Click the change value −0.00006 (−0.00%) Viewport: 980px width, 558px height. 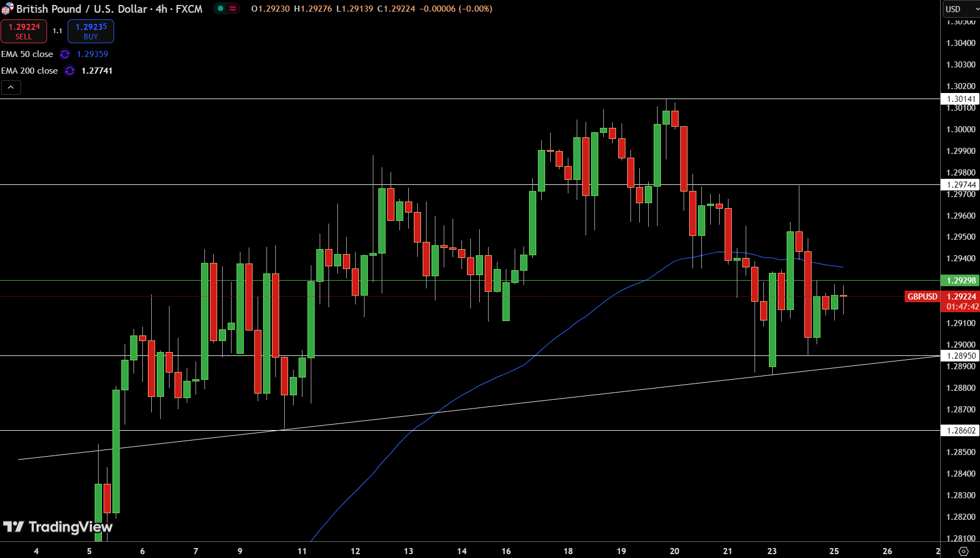[456, 9]
